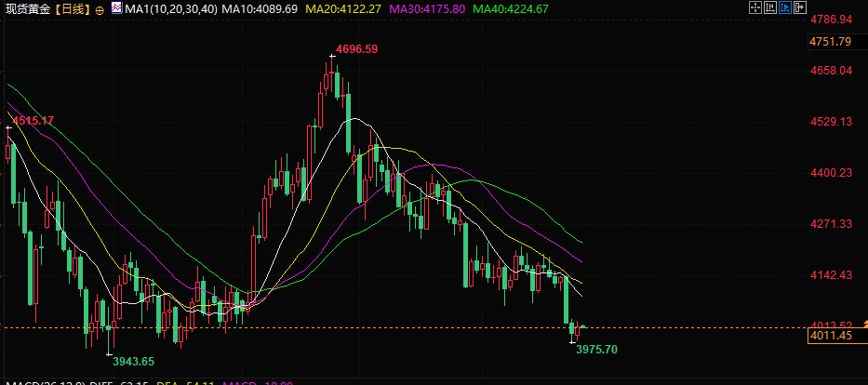
Task: Click the MA40:4224.67 value
Action: (512, 9)
